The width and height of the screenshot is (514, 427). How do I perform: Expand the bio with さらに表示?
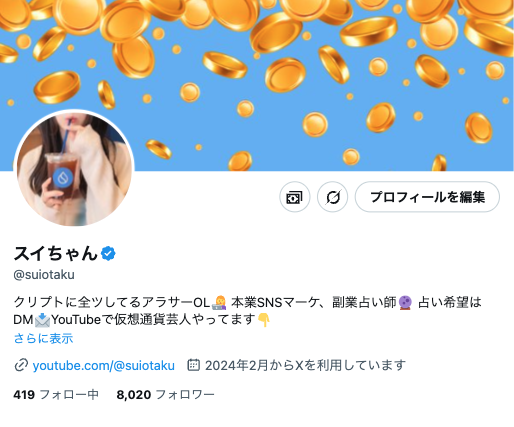pyautogui.click(x=43, y=339)
